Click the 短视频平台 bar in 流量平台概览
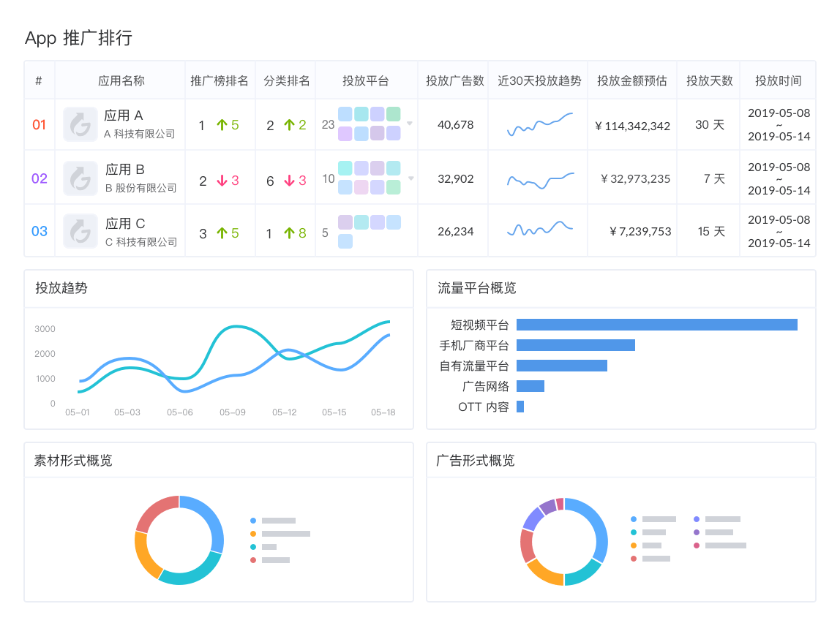The width and height of the screenshot is (840, 623). pyautogui.click(x=656, y=325)
